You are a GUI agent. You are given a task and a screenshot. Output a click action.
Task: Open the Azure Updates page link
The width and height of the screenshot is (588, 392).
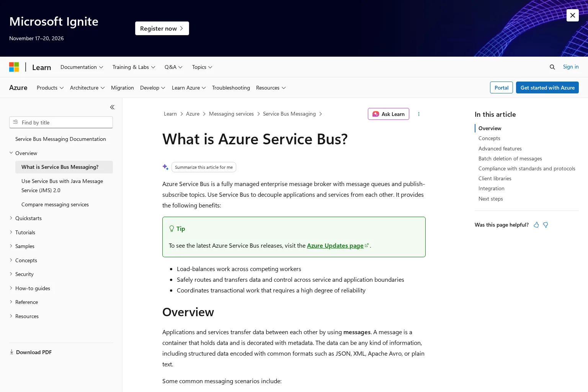coord(338,246)
